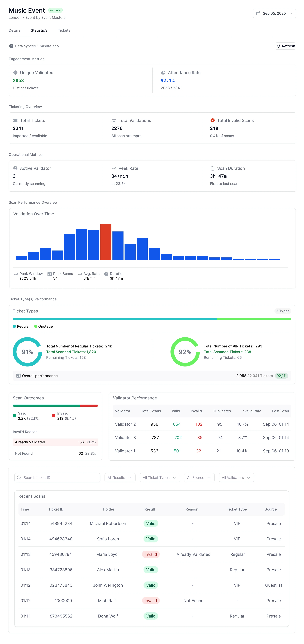Click the Refresh button
Image resolution: width=304 pixels, height=644 pixels.
[x=285, y=46]
